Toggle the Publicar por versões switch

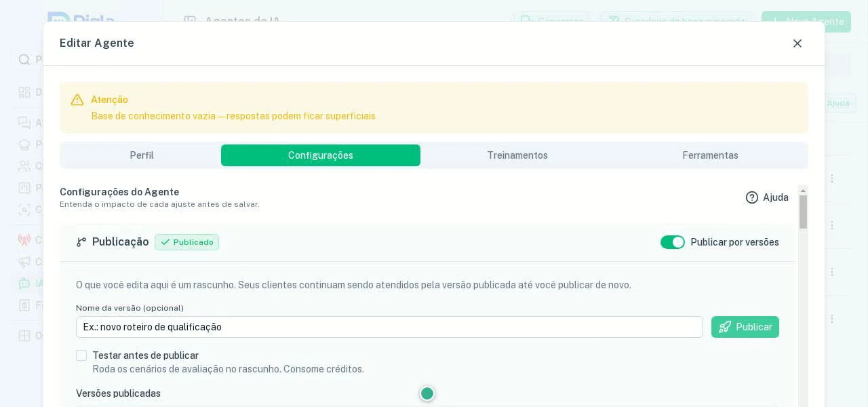coord(673,242)
